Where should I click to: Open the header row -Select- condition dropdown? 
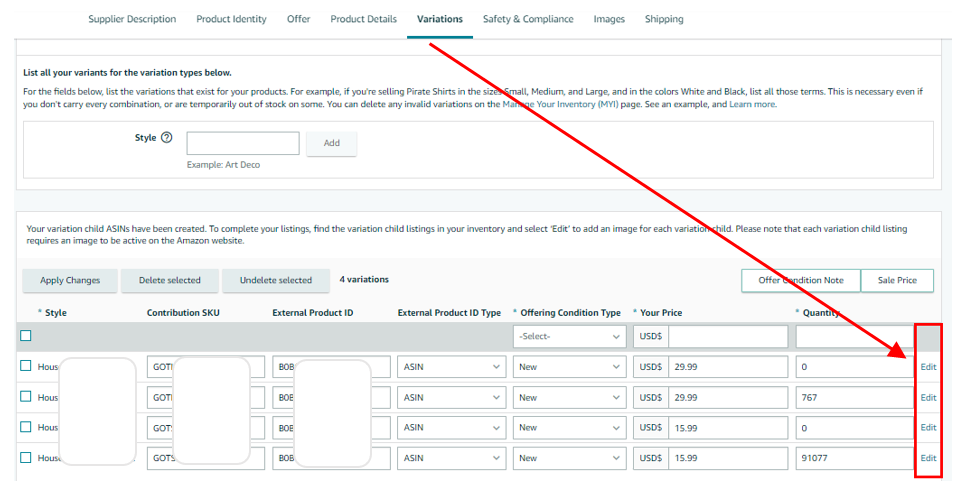tap(570, 336)
